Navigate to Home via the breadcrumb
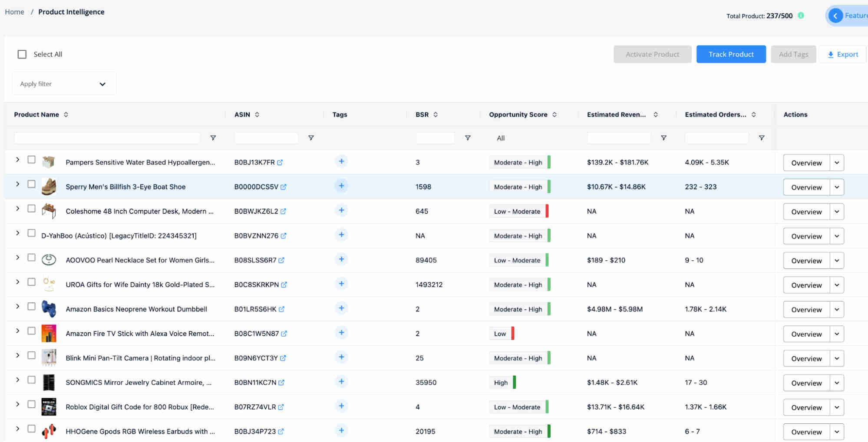The height and width of the screenshot is (442, 868). 14,12
